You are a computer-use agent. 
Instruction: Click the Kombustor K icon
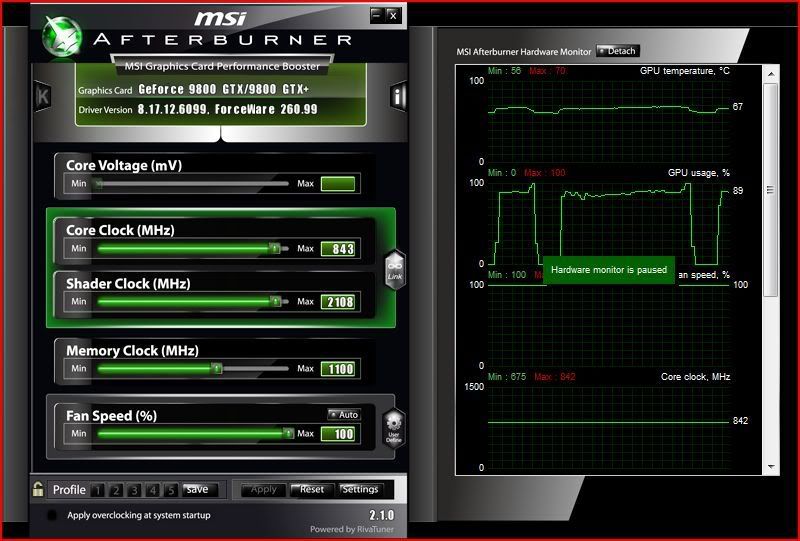click(x=43, y=96)
